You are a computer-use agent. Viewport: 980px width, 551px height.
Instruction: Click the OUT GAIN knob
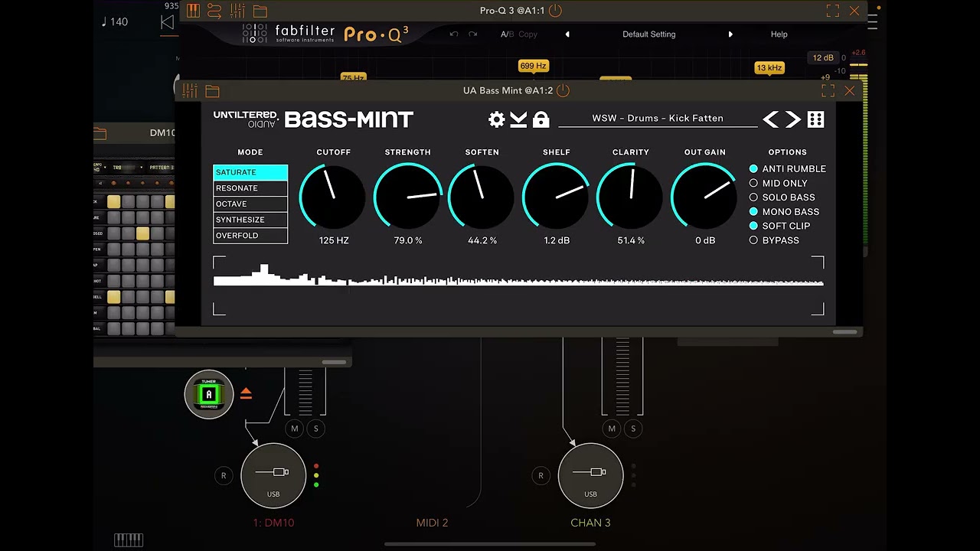[x=704, y=196]
